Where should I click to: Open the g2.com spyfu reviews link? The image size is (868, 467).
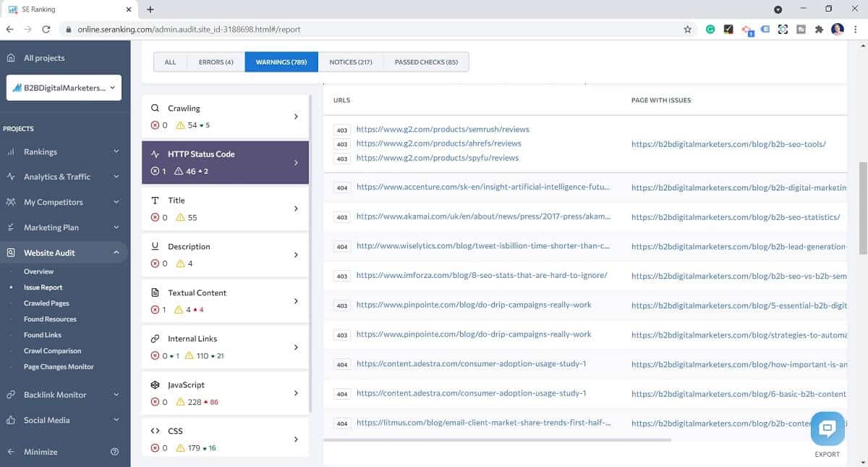[x=438, y=158]
